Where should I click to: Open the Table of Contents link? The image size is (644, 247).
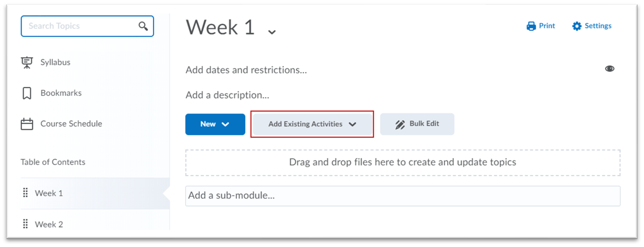point(53,162)
